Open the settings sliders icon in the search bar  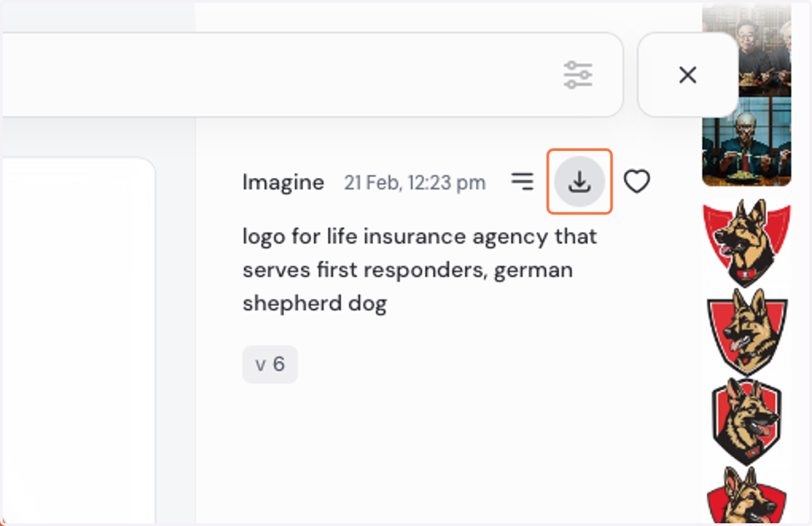[578, 74]
